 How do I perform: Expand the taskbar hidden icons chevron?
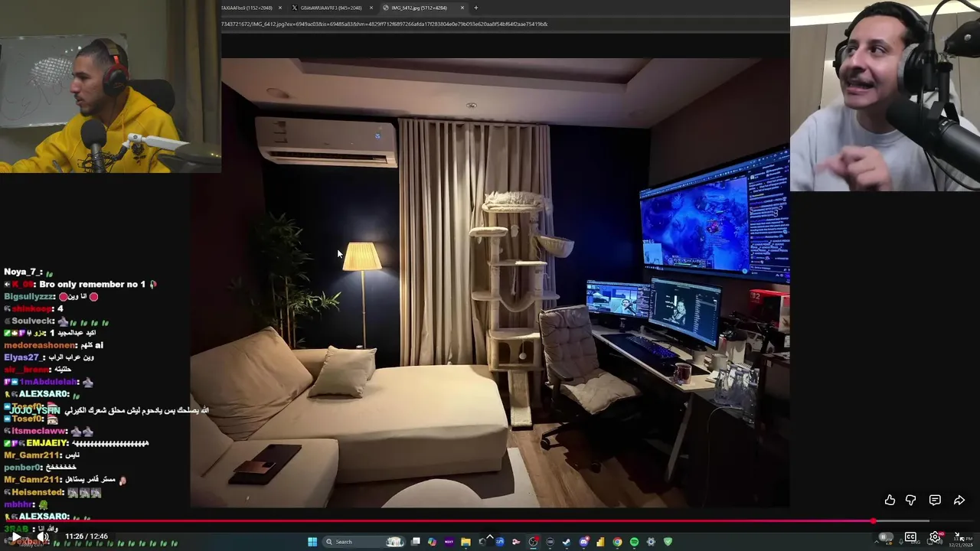877,542
